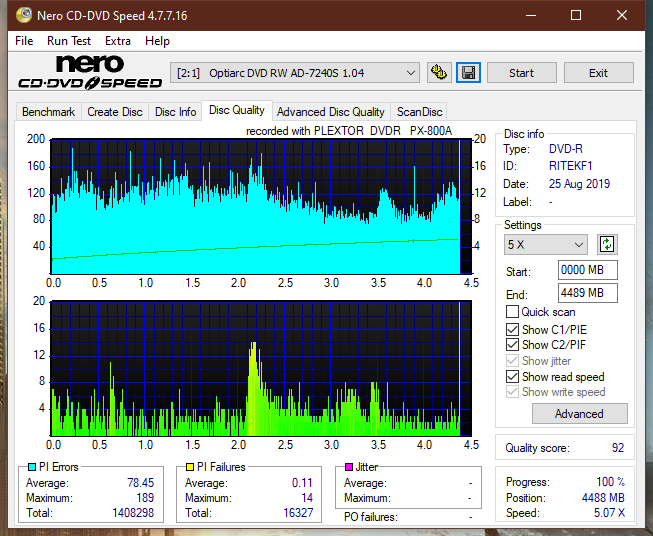Click the PI Errors maximum 189
The width and height of the screenshot is (653, 536).
(x=145, y=498)
